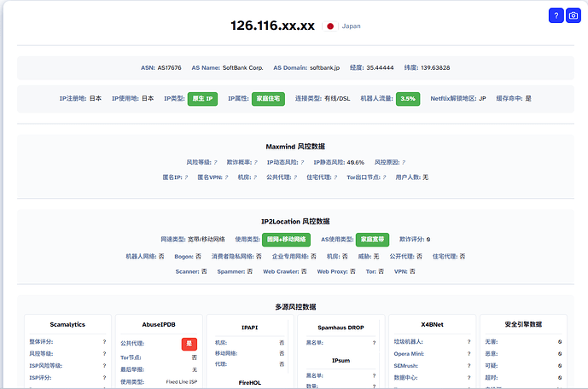Click the Scamalytics card title

point(67,324)
